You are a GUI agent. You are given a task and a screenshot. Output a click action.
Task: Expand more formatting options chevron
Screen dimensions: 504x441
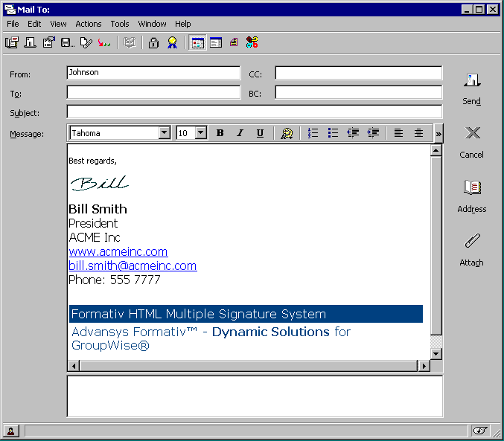pos(438,134)
